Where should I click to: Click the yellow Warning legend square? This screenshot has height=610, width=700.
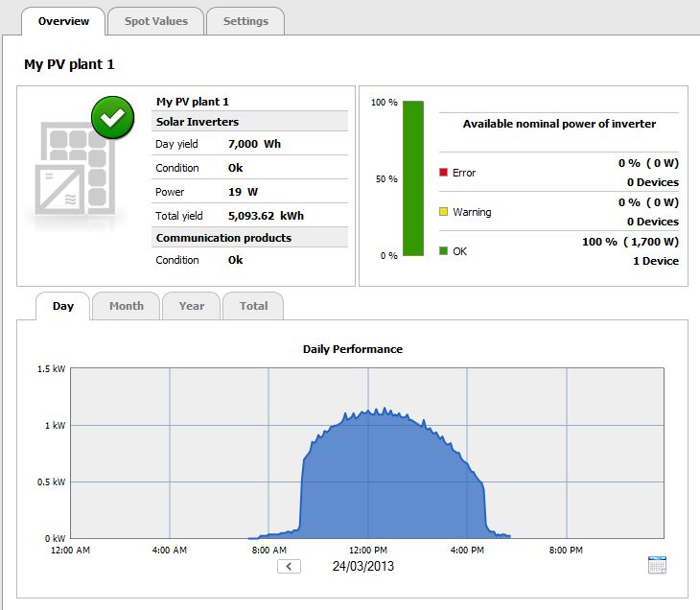[443, 212]
